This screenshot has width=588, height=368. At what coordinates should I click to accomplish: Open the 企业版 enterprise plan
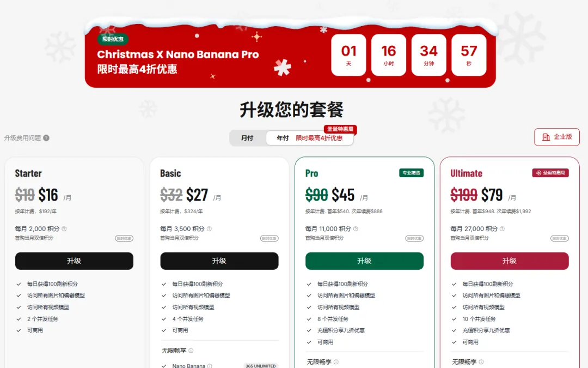557,137
